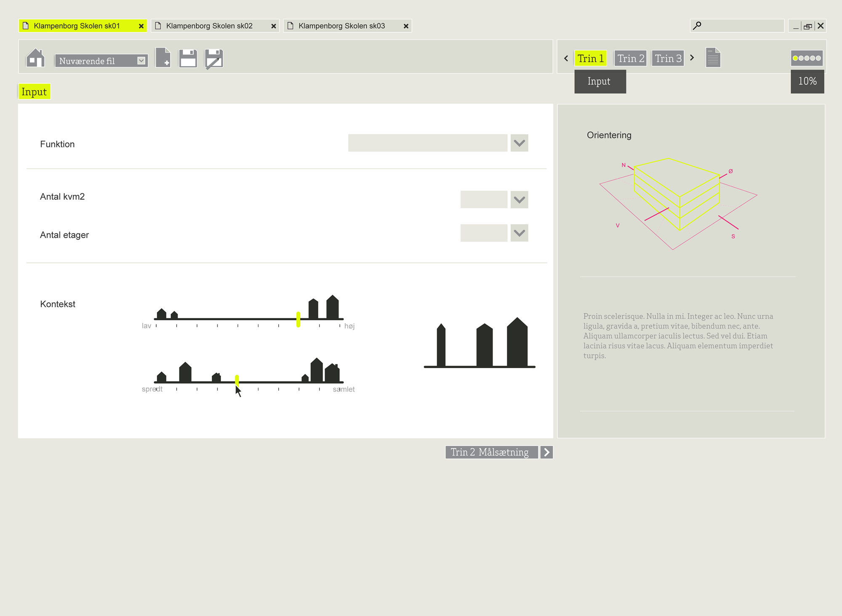This screenshot has width=842, height=616.
Task: Go to next step with right arrow
Action: tap(692, 58)
